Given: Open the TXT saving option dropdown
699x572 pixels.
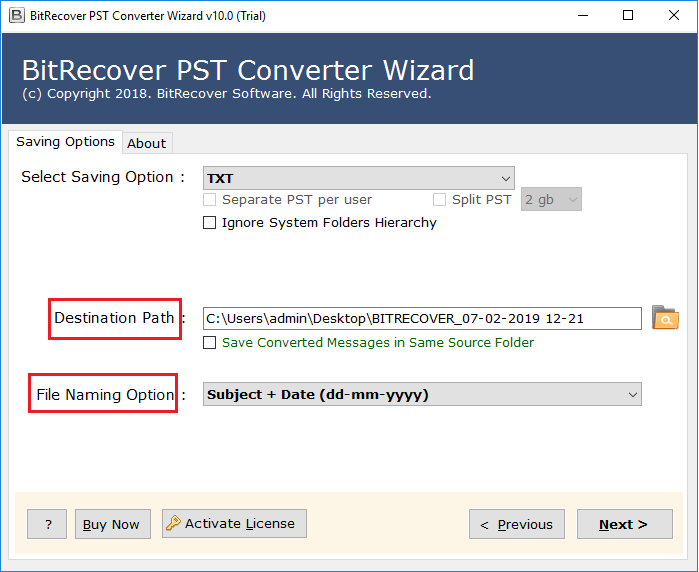Looking at the screenshot, I should point(358,178).
